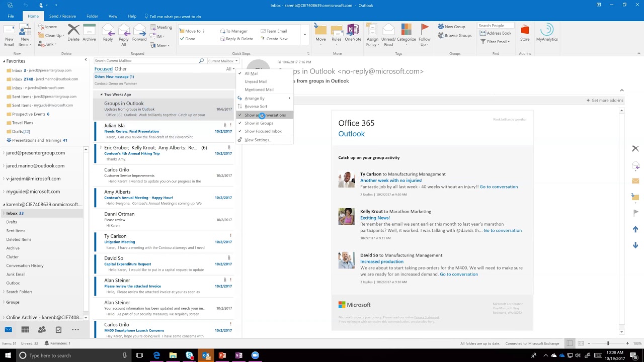Expand jared@presentergroup.com account
The image size is (644, 362).
coord(4,153)
